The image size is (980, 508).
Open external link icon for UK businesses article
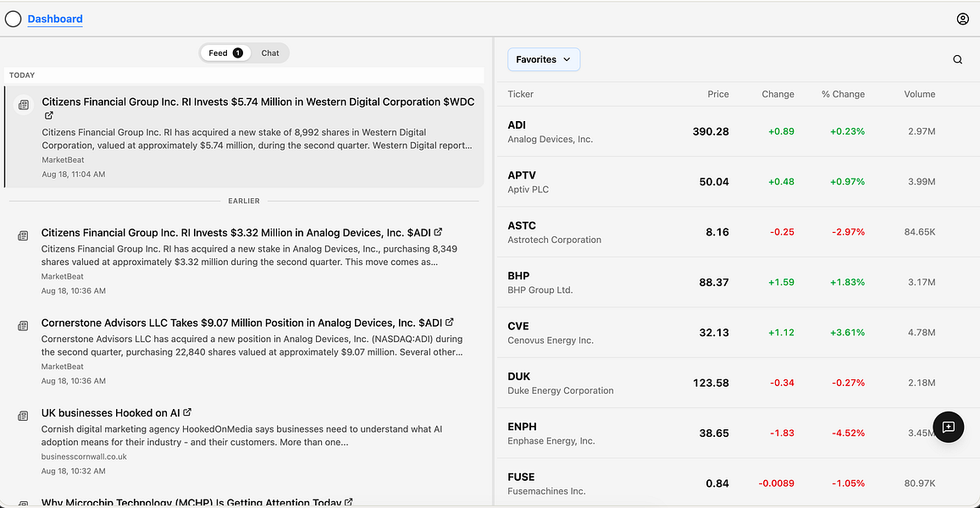187,412
